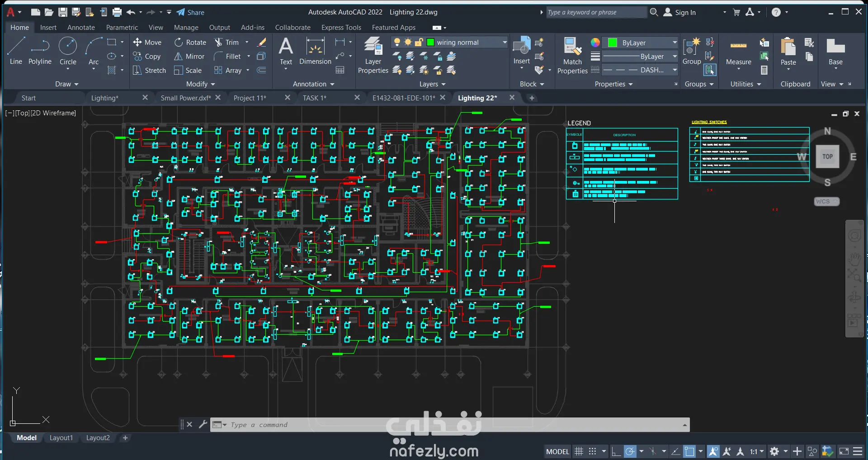Expand the ByLayer color dropdown
The image size is (868, 460).
pos(675,43)
